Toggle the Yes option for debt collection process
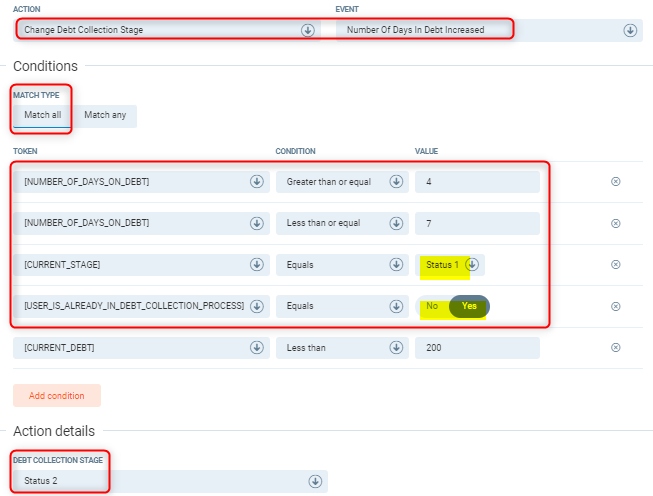The image size is (653, 496). click(469, 306)
